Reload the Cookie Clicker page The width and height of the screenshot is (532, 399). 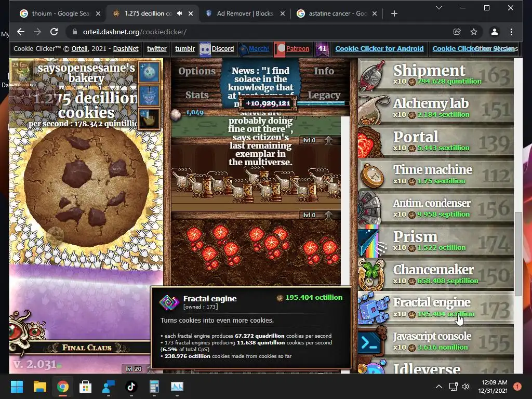tap(54, 32)
